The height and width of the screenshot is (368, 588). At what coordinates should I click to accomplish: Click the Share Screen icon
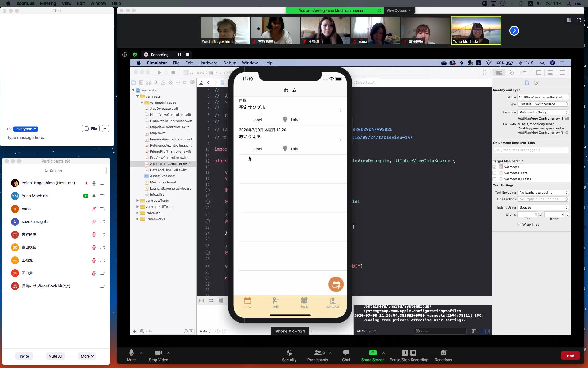click(x=373, y=353)
